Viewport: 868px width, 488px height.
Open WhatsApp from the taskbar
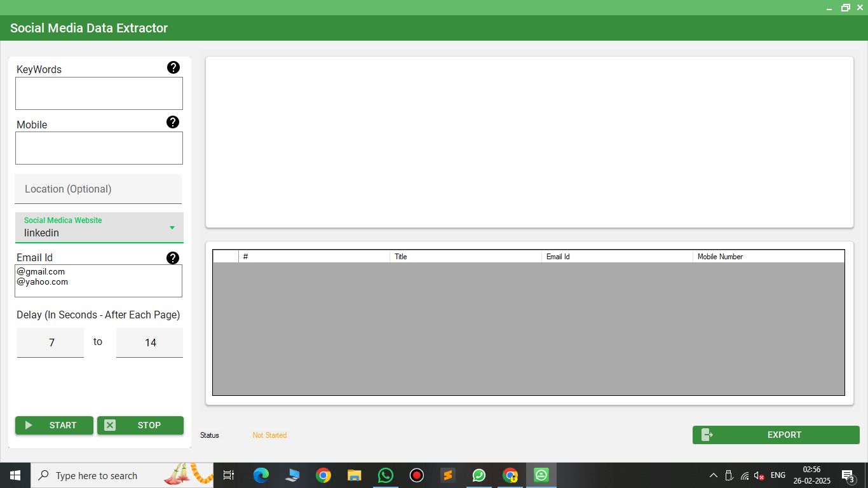[386, 475]
